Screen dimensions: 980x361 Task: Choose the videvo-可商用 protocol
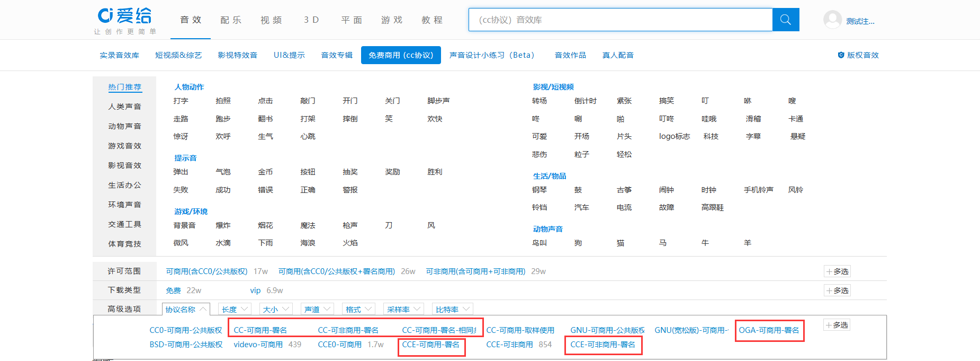click(x=258, y=345)
